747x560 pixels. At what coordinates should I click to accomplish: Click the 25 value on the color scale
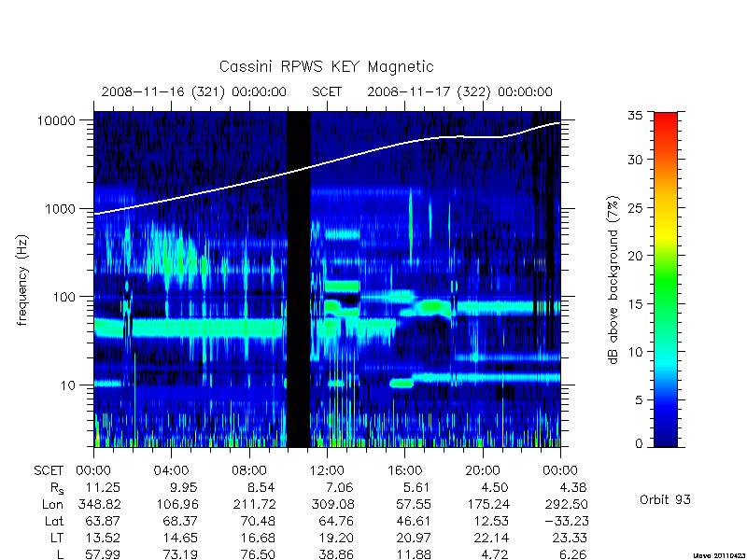coord(635,208)
